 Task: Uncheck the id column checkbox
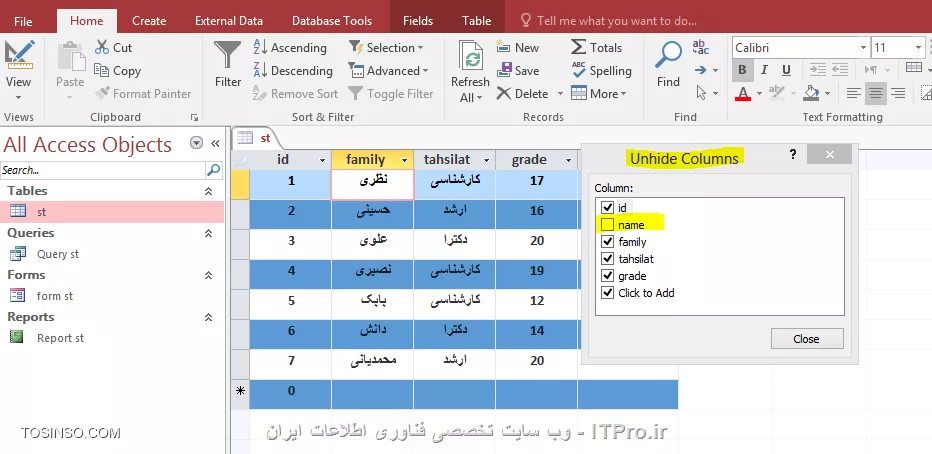[x=607, y=207]
